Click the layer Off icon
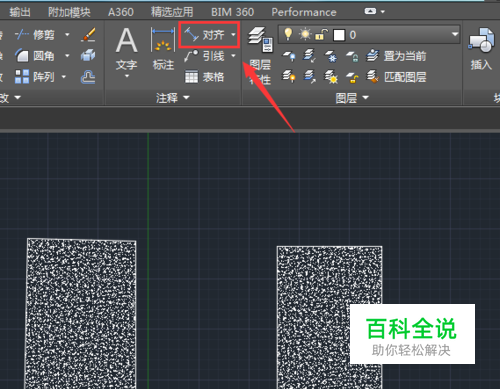Image resolution: width=500 pixels, height=389 pixels. pyautogui.click(x=289, y=56)
